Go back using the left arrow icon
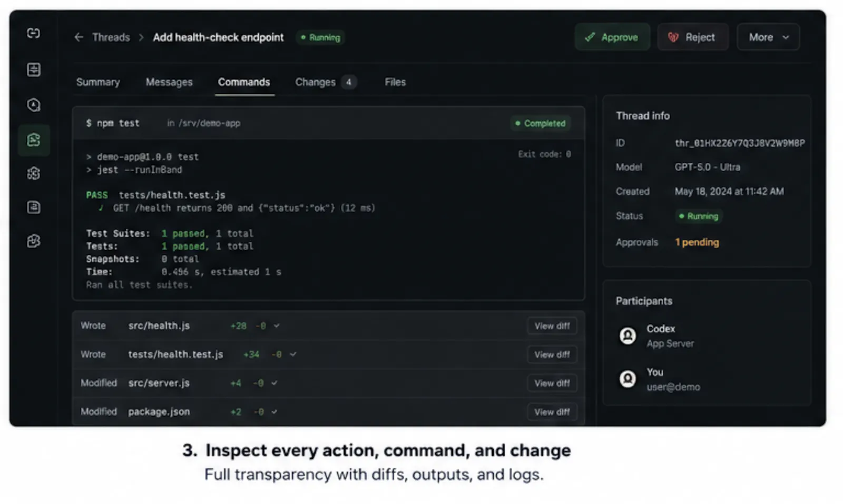The width and height of the screenshot is (843, 504). pos(79,37)
